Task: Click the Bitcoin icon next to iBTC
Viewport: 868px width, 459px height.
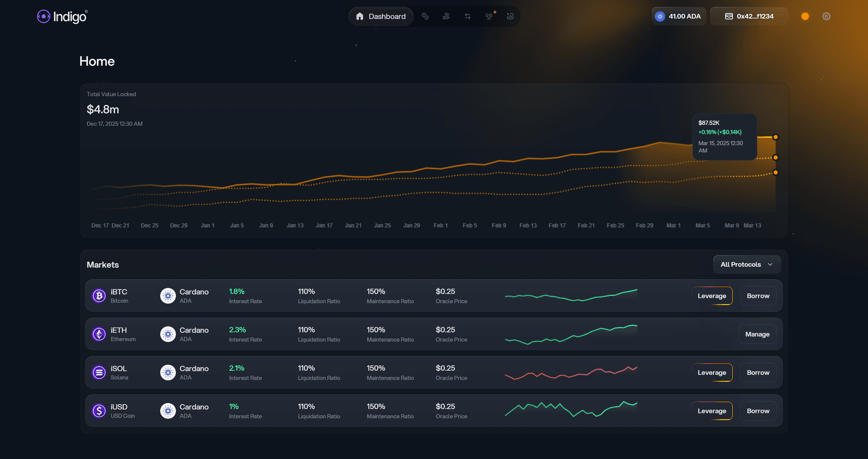Action: (x=99, y=296)
